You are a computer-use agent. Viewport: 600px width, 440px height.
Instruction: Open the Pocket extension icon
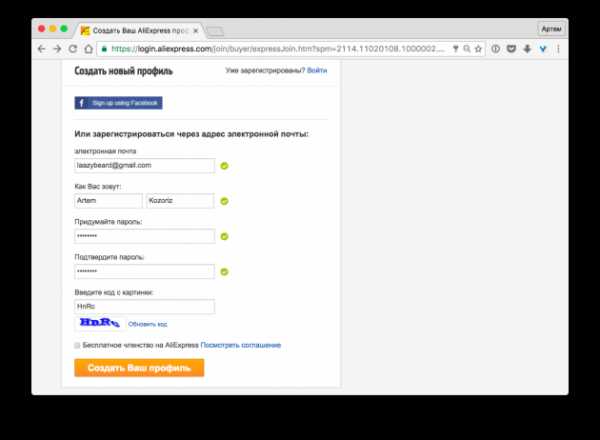coord(511,49)
